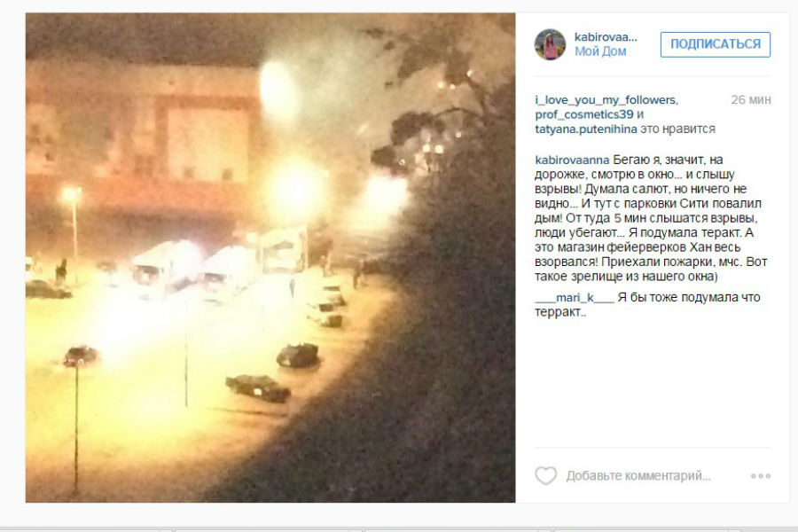Open prof_cosmetics39 liker profile

click(583, 114)
